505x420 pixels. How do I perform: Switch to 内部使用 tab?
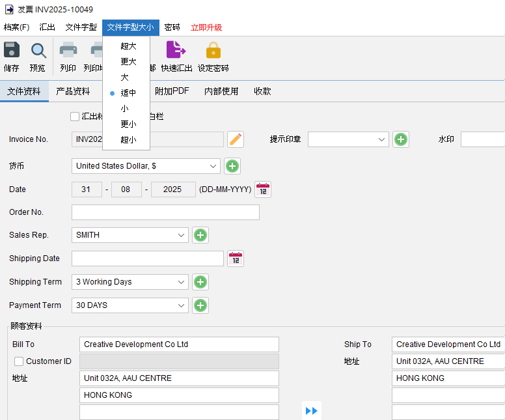[x=221, y=91]
